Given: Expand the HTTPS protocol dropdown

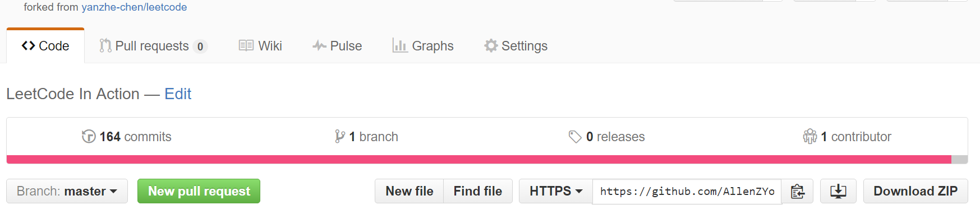Looking at the screenshot, I should [556, 192].
